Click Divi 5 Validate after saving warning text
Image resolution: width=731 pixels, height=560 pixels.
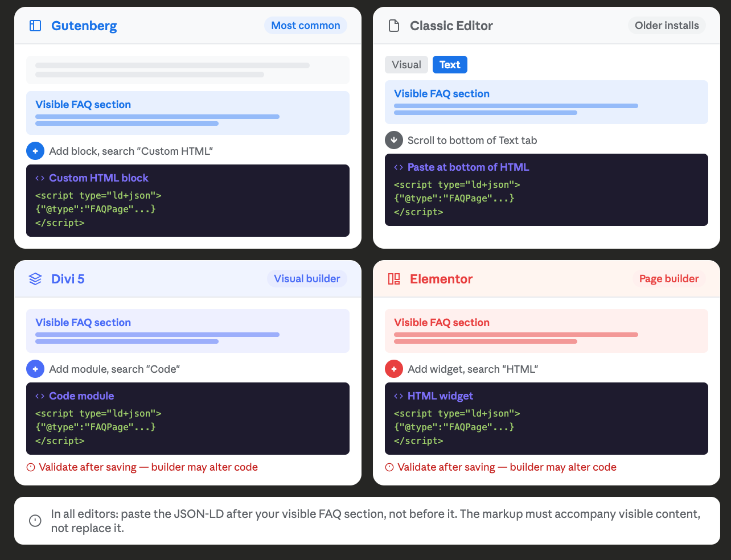point(148,467)
